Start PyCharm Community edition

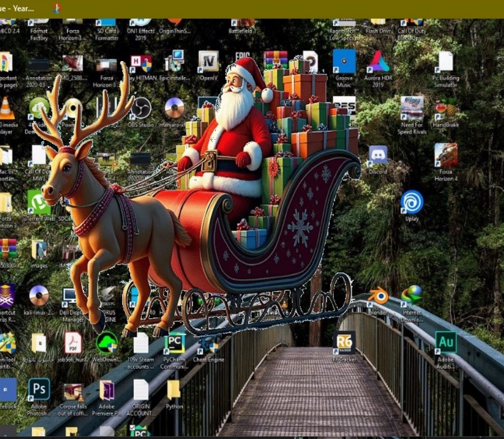(x=175, y=342)
